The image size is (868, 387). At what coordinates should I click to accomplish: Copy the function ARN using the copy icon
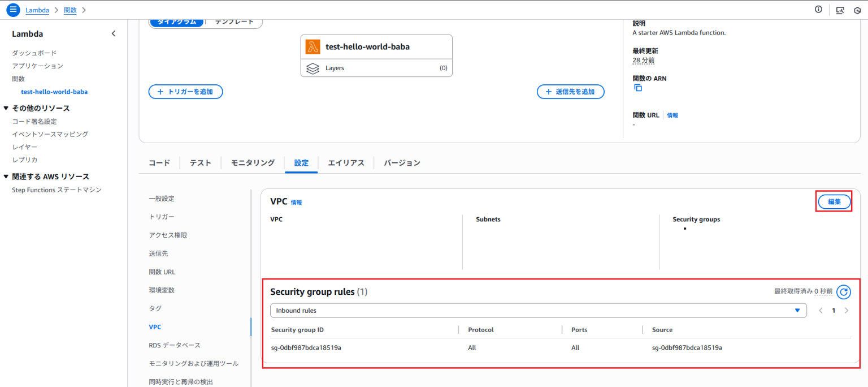click(639, 89)
